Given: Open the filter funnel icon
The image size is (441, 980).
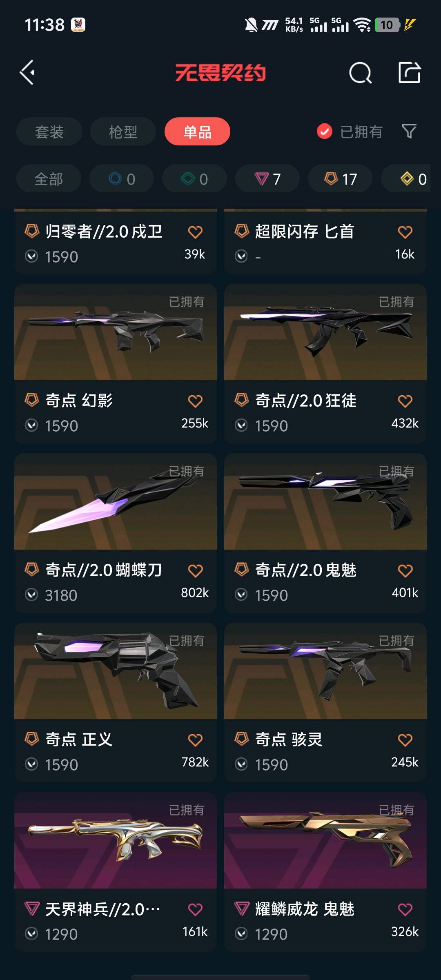Looking at the screenshot, I should coord(409,131).
